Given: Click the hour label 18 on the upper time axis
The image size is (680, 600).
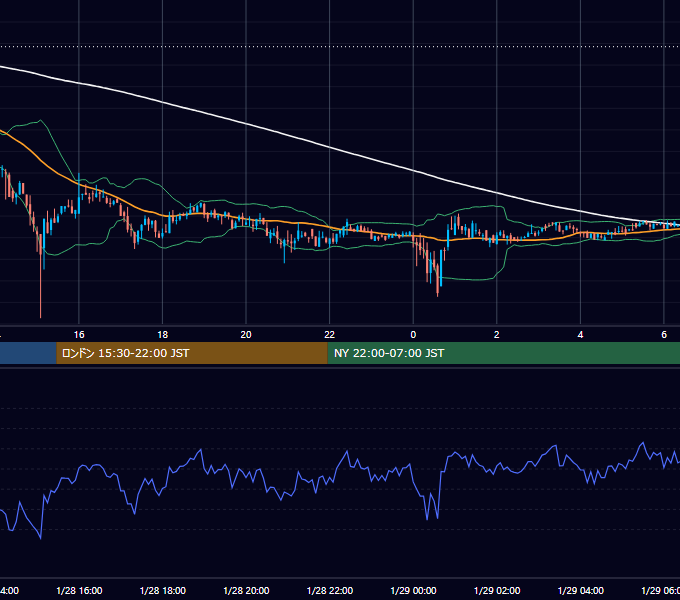Looking at the screenshot, I should tap(163, 335).
